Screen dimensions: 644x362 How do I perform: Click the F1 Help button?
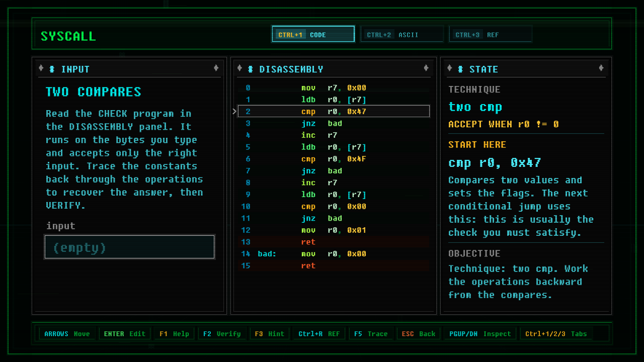[174, 333]
